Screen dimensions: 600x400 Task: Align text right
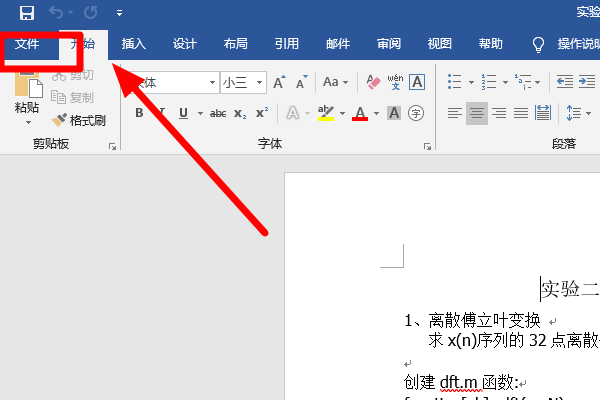[499, 113]
